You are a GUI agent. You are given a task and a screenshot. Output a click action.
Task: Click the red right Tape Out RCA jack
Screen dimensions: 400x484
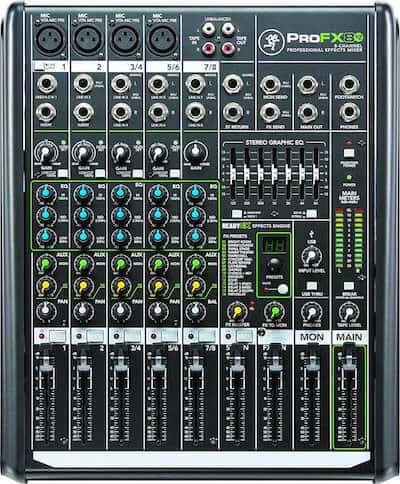[228, 49]
